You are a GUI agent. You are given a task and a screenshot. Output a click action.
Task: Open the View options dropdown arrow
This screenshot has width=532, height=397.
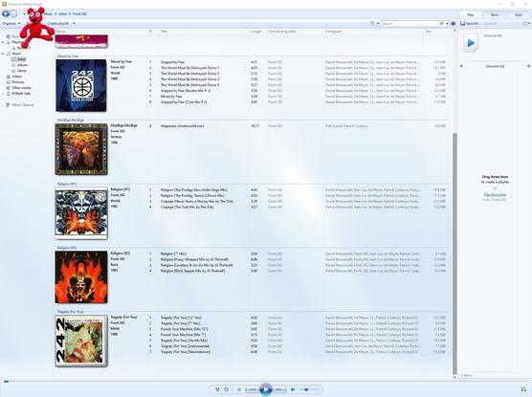click(x=378, y=23)
